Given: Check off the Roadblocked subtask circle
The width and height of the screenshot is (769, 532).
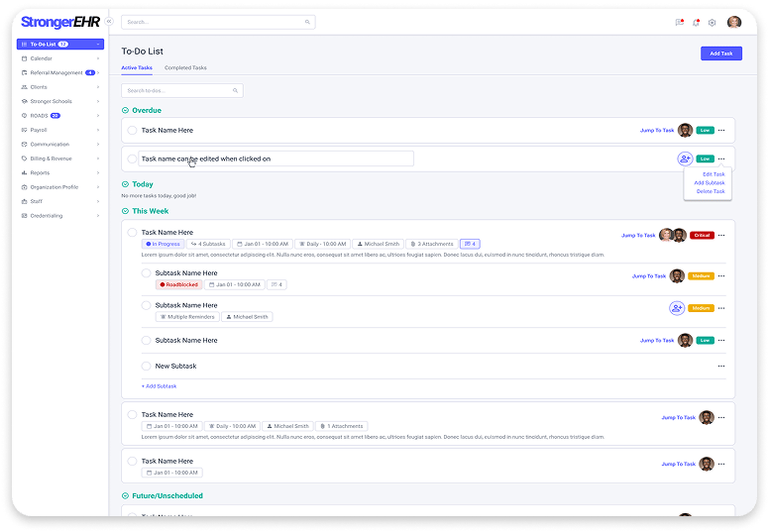Looking at the screenshot, I should pyautogui.click(x=146, y=272).
